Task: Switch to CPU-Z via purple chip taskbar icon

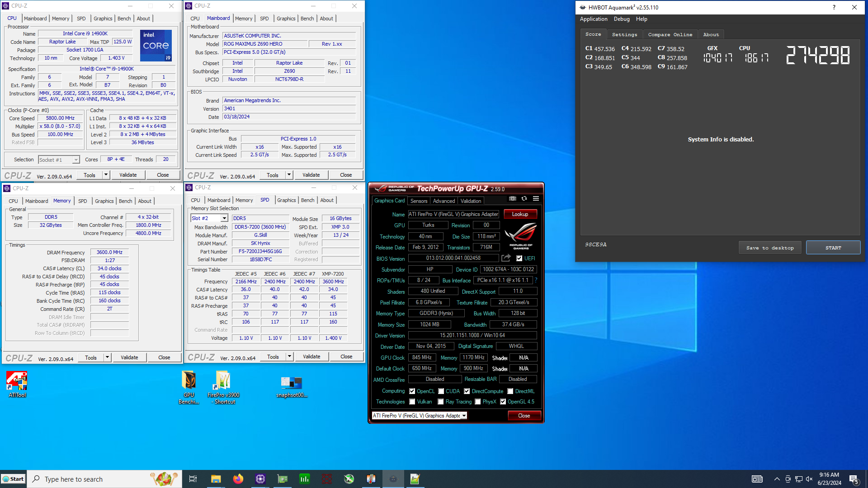Action: point(260,479)
